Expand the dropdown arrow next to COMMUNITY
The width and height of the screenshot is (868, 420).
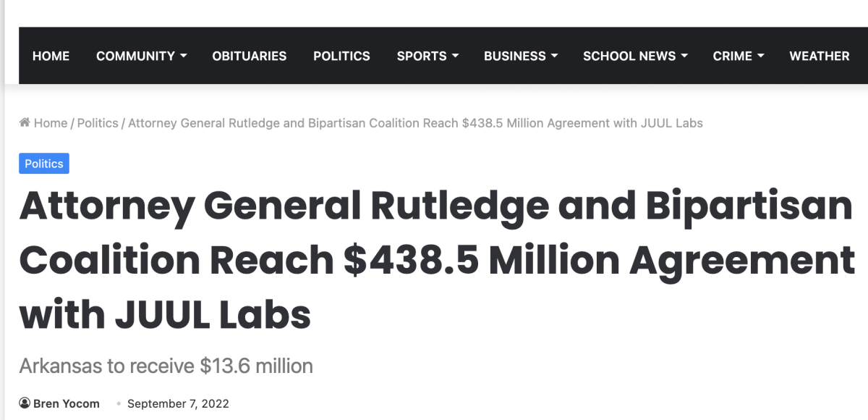[x=183, y=56]
